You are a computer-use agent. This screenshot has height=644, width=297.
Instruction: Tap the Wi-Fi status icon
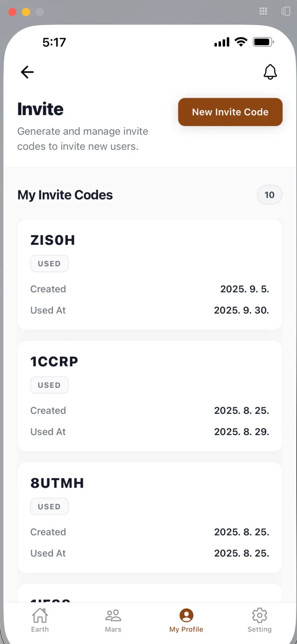(241, 42)
